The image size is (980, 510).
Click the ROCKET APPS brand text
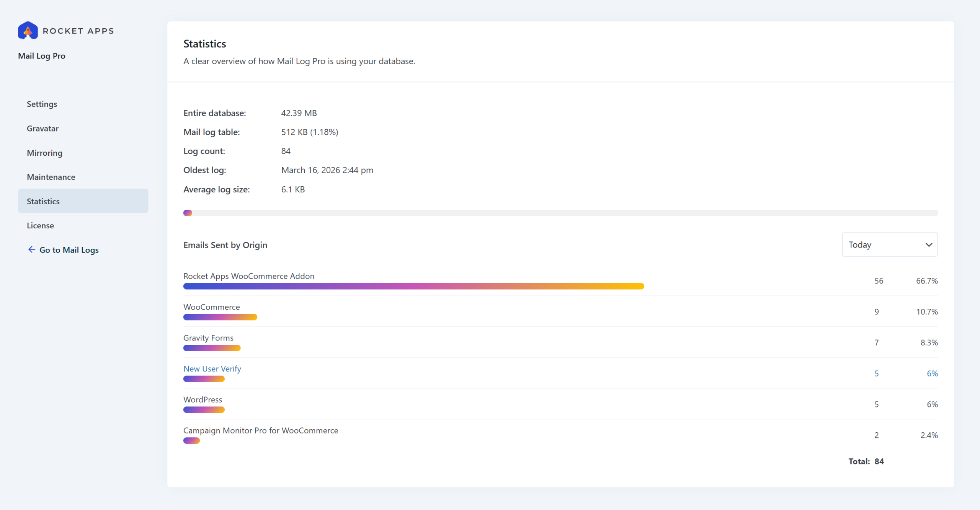point(78,31)
